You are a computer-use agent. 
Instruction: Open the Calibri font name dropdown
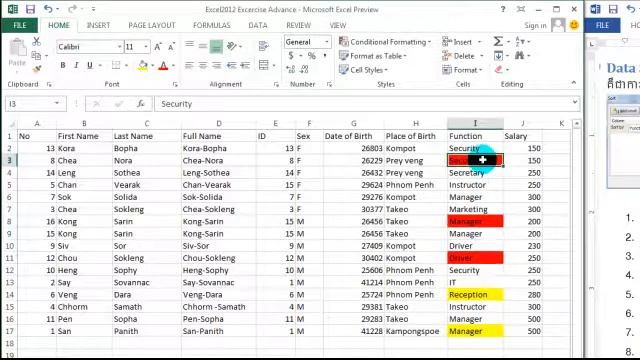[x=119, y=47]
